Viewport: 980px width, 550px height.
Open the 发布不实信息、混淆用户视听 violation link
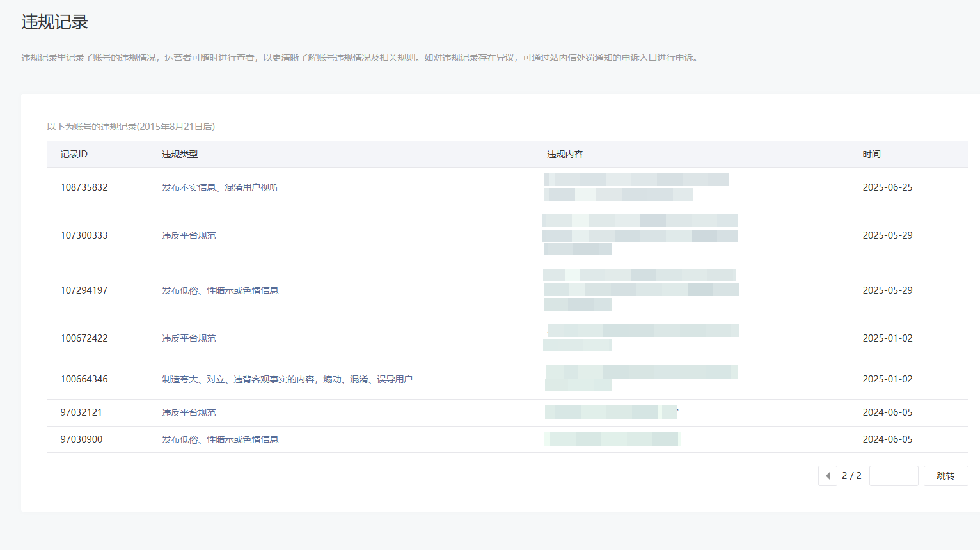[x=220, y=187]
